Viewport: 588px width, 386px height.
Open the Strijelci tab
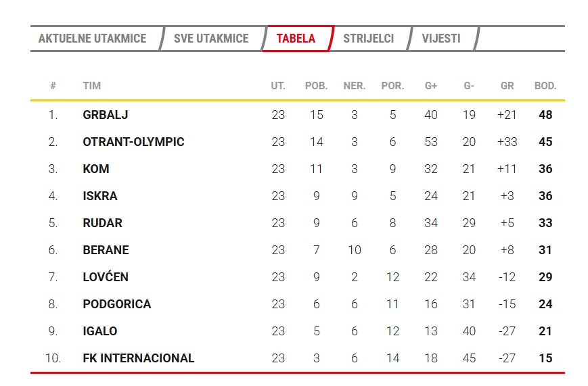[x=368, y=39]
